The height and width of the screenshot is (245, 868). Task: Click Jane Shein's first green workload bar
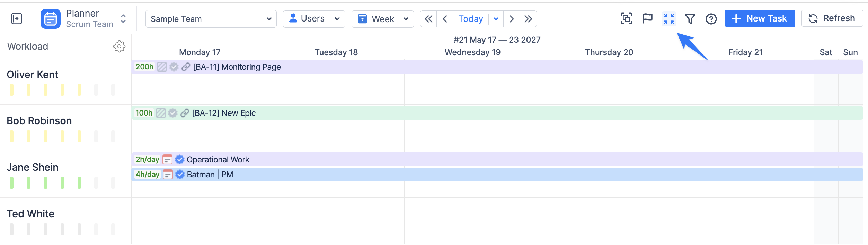point(12,183)
